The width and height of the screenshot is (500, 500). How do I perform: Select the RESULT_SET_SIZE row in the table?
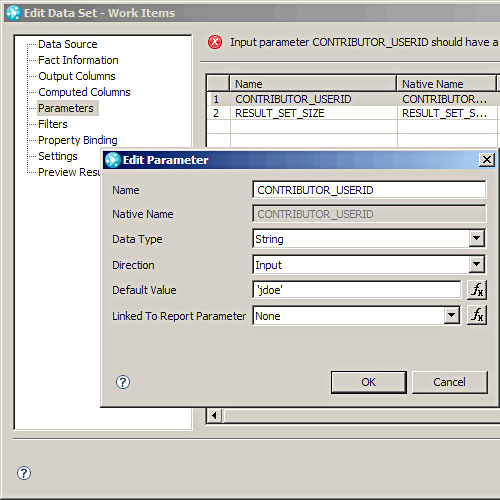pyautogui.click(x=353, y=113)
